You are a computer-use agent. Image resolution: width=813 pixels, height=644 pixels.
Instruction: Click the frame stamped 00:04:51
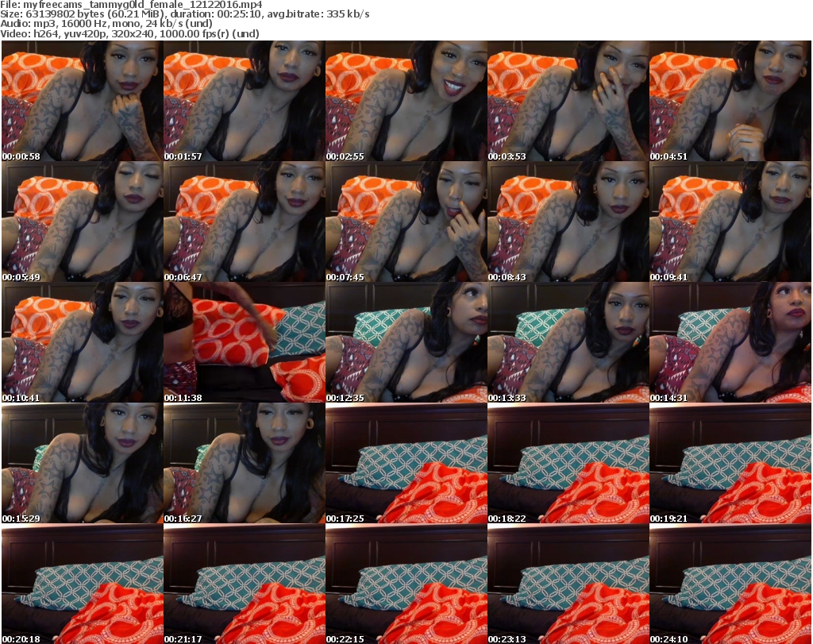(x=730, y=101)
